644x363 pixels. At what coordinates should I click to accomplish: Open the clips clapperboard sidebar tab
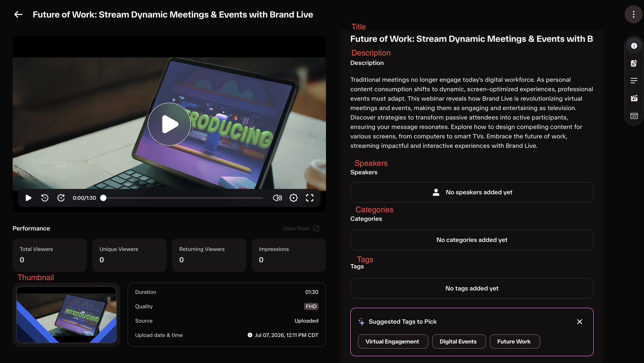coord(634,98)
